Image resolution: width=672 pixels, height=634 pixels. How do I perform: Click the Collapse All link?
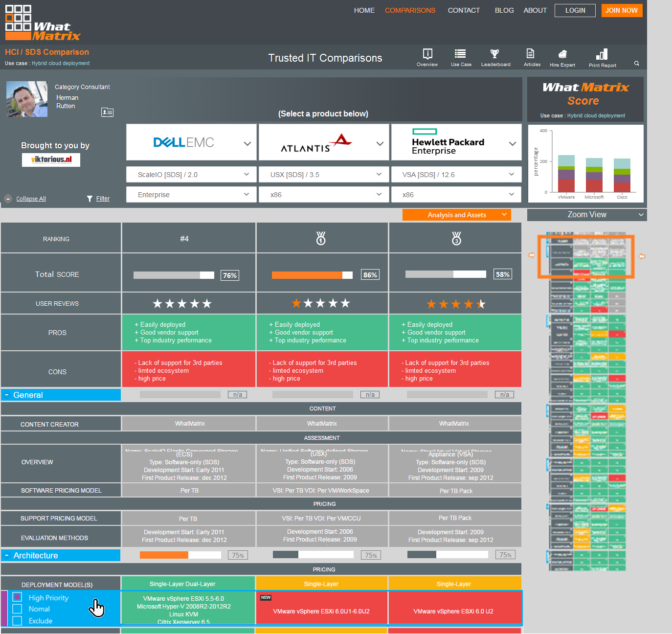click(x=31, y=199)
